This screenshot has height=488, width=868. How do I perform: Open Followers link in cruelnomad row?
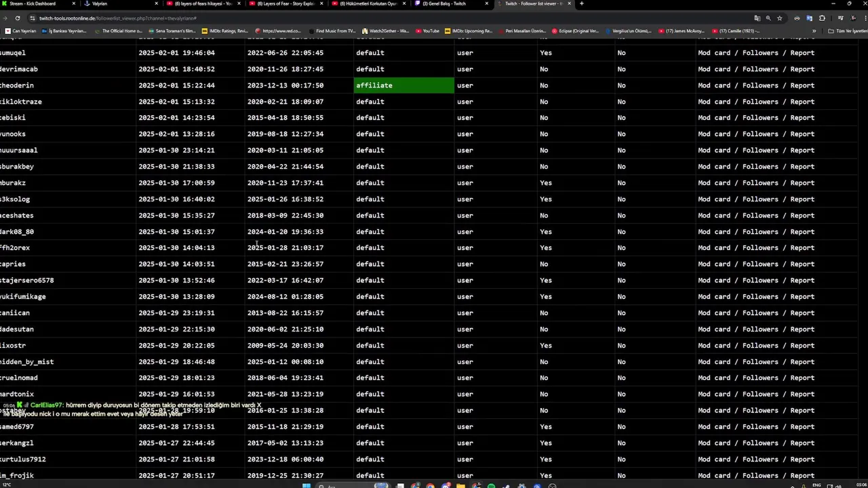(x=760, y=378)
